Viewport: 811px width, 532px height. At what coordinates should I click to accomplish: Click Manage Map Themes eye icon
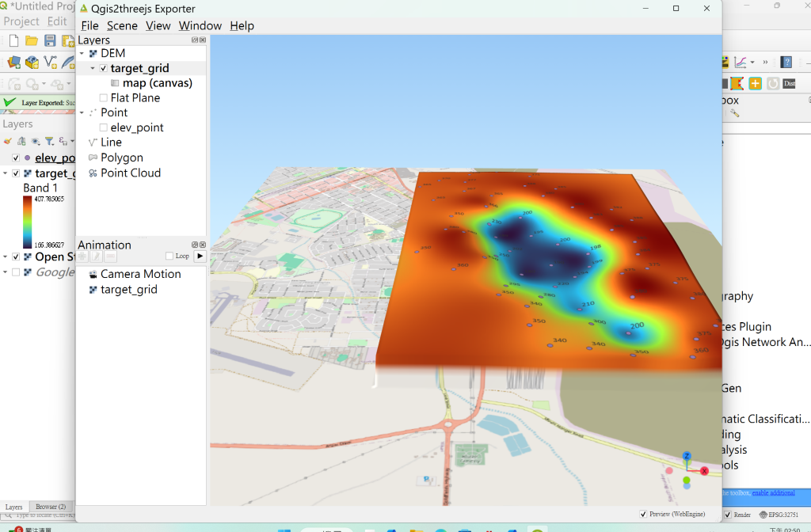pyautogui.click(x=35, y=141)
